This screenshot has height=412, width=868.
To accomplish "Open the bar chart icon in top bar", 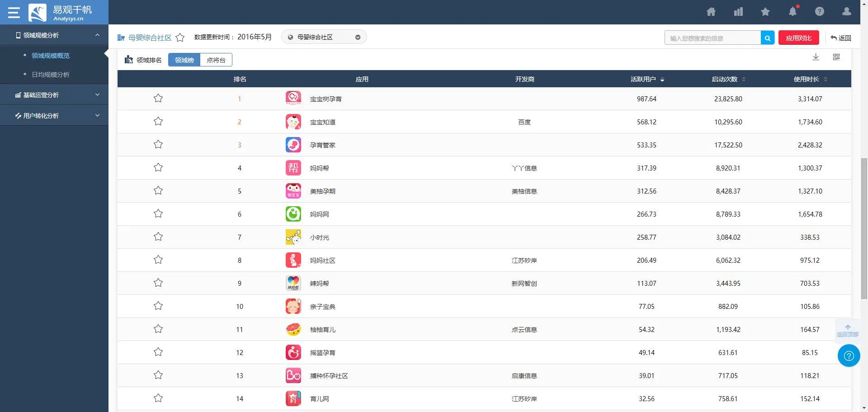I will click(738, 12).
